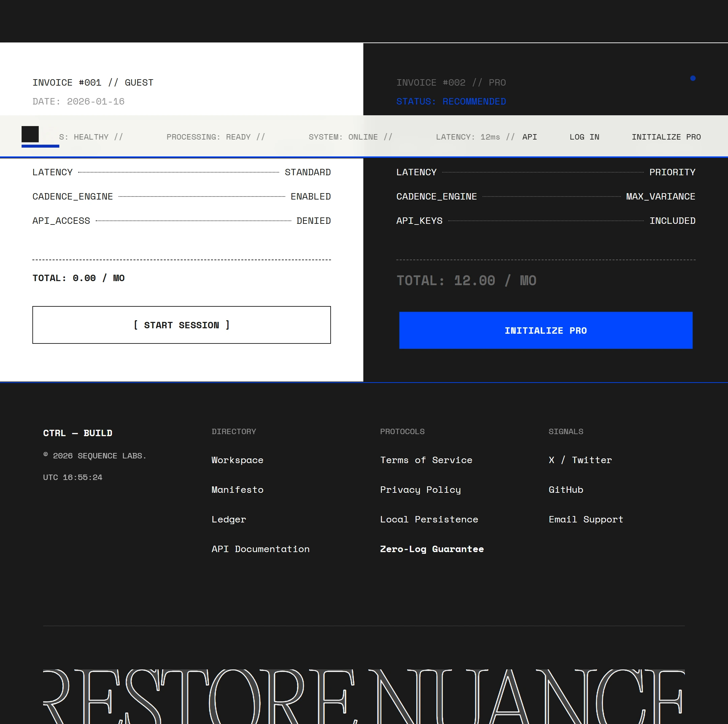The height and width of the screenshot is (724, 728).
Task: Open the LOG IN nav link
Action: pyautogui.click(x=584, y=137)
